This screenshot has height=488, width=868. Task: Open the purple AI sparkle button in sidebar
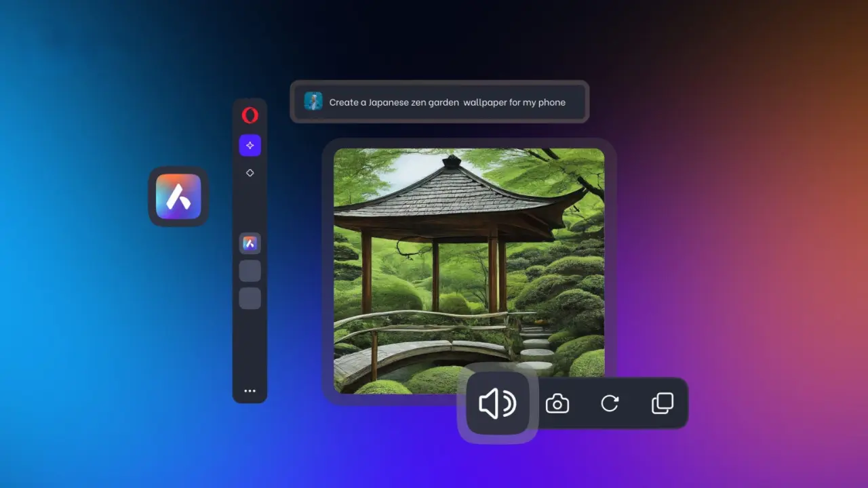point(250,145)
